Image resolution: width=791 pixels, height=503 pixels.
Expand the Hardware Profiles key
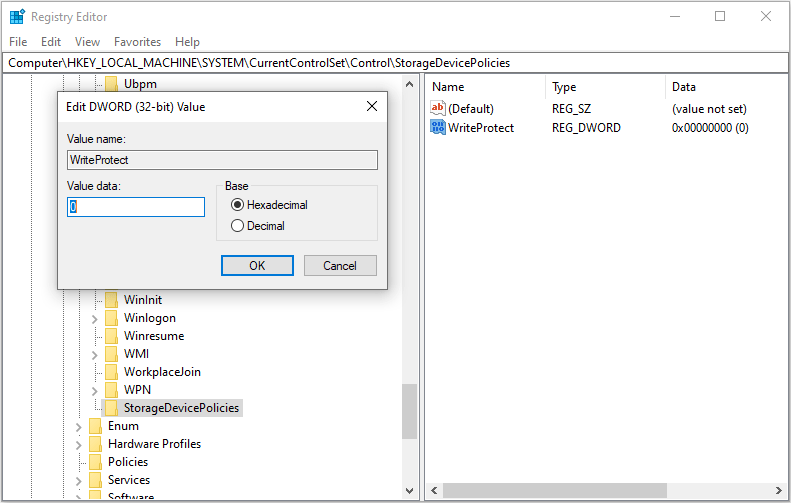78,444
